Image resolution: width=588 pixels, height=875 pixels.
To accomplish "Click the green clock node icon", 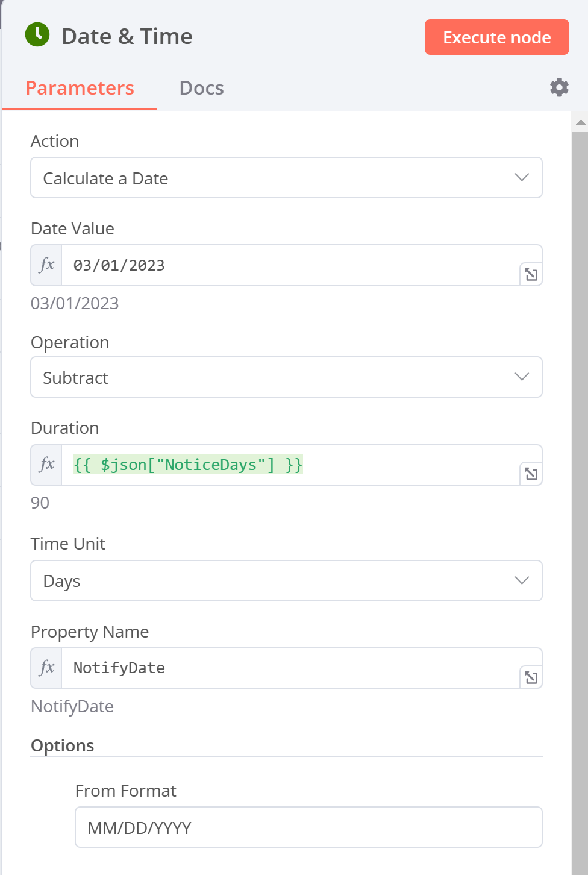I will pos(37,35).
